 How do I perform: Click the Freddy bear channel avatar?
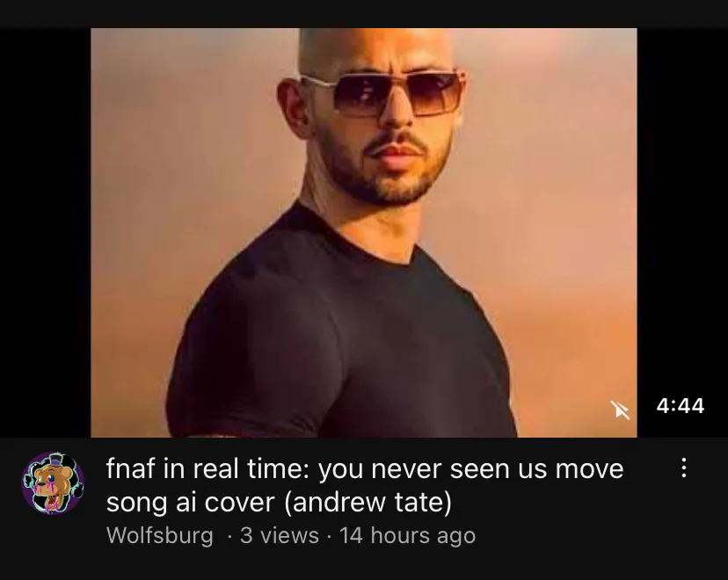tap(53, 483)
